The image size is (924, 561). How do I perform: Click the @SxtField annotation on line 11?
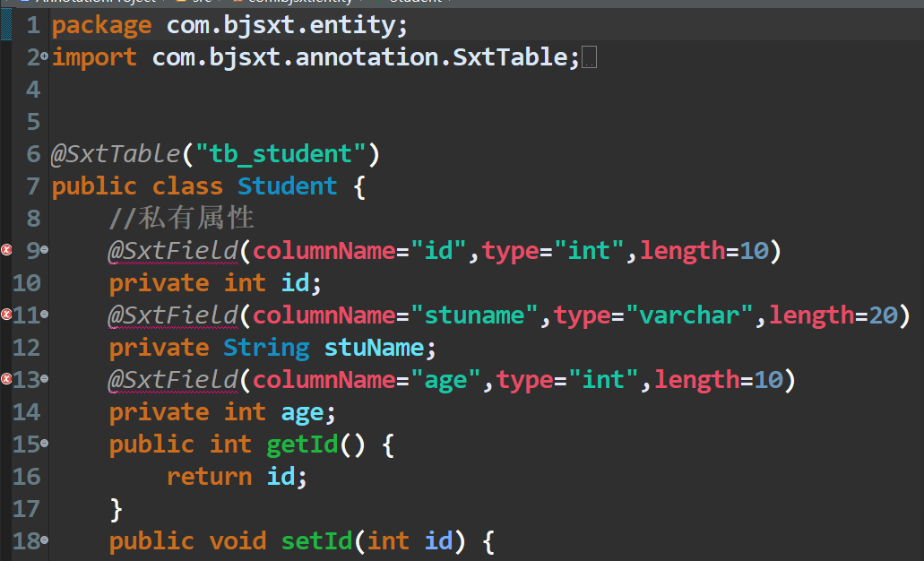tap(173, 315)
